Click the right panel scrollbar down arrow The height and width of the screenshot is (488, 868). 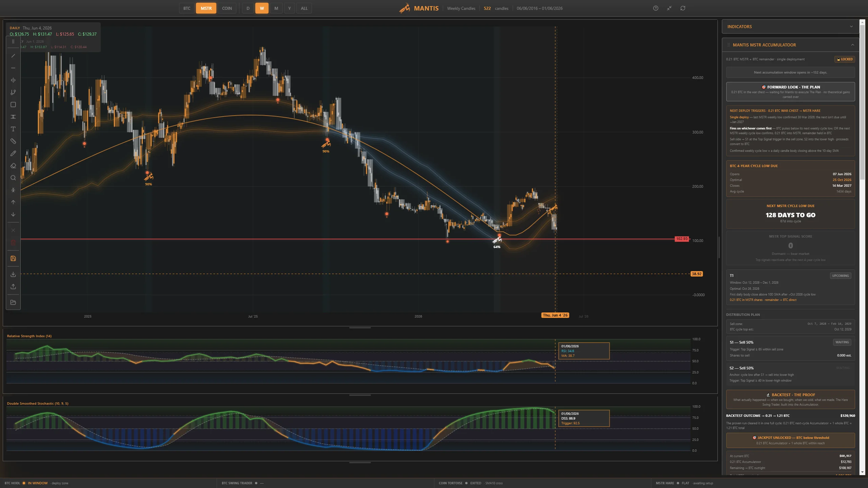863,472
